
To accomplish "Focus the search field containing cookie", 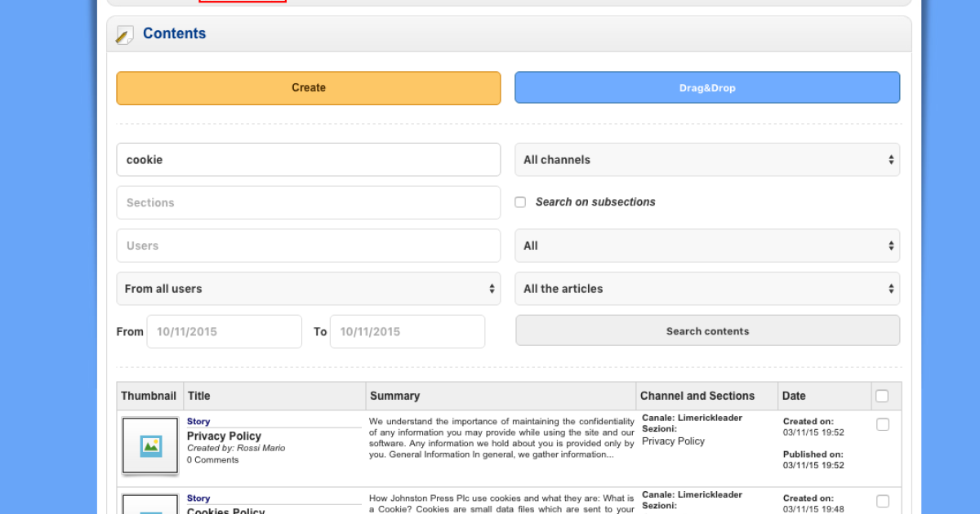I will coord(308,160).
